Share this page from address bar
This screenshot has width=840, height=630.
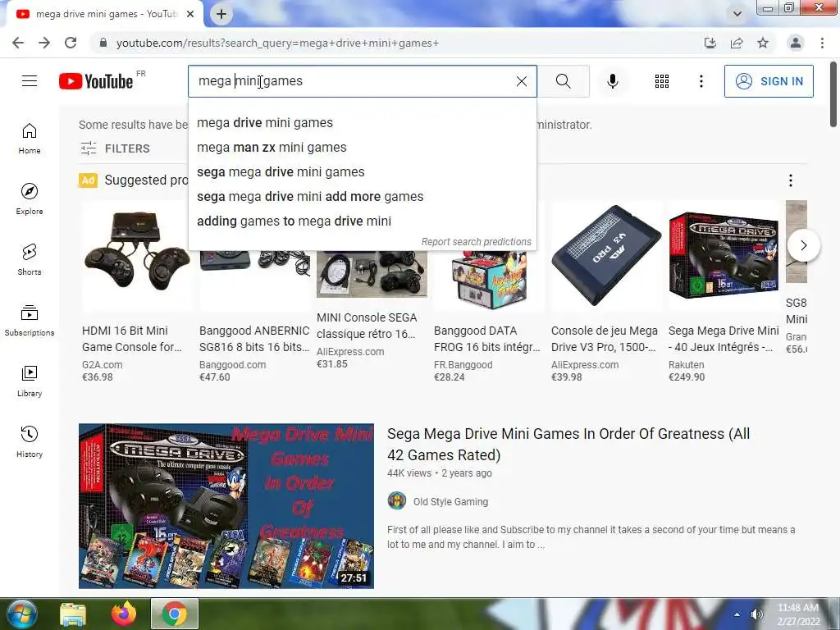tap(737, 43)
